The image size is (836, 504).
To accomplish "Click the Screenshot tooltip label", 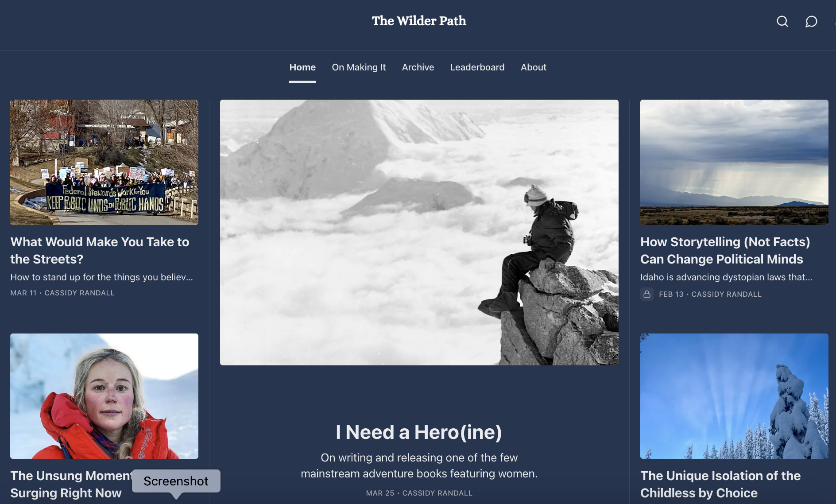I will [x=176, y=481].
